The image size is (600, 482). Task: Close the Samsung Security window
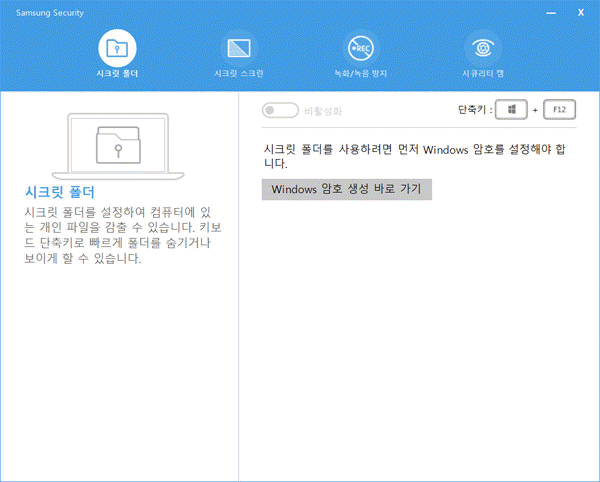[581, 13]
